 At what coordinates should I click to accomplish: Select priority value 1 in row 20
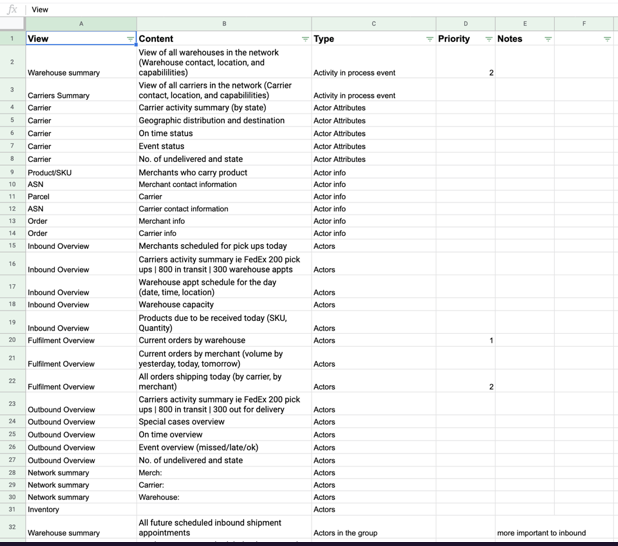click(465, 340)
